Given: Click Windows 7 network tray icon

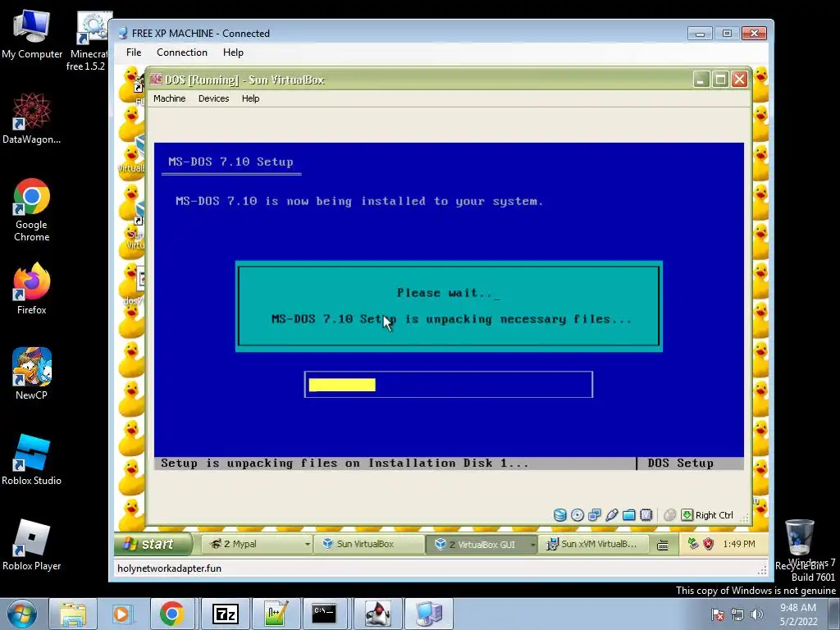Looking at the screenshot, I should tap(737, 614).
